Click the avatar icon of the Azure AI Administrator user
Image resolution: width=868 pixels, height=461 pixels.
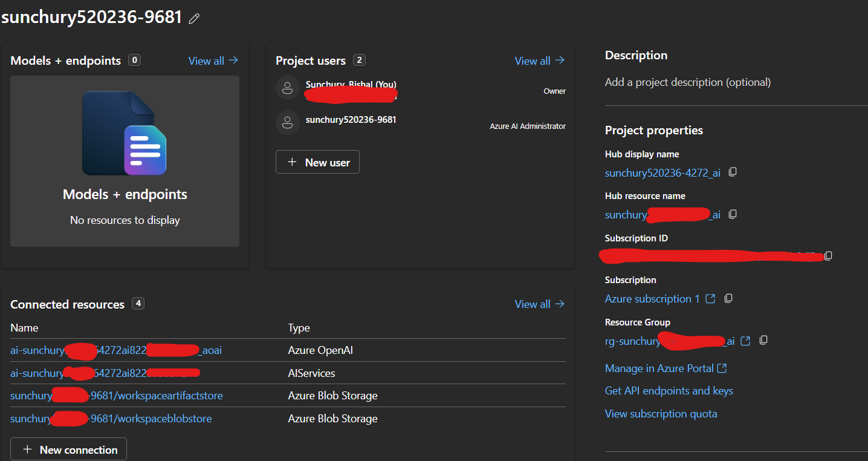tap(288, 123)
